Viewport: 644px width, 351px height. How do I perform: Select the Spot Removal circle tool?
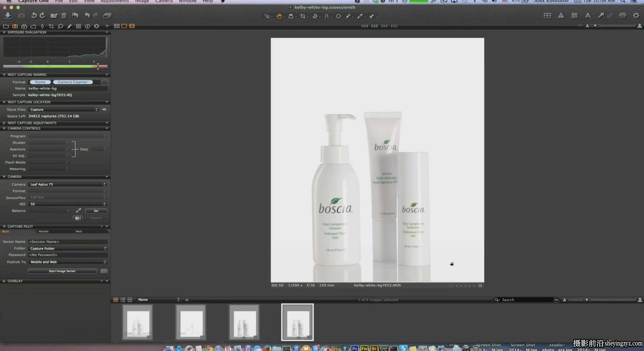(x=339, y=16)
